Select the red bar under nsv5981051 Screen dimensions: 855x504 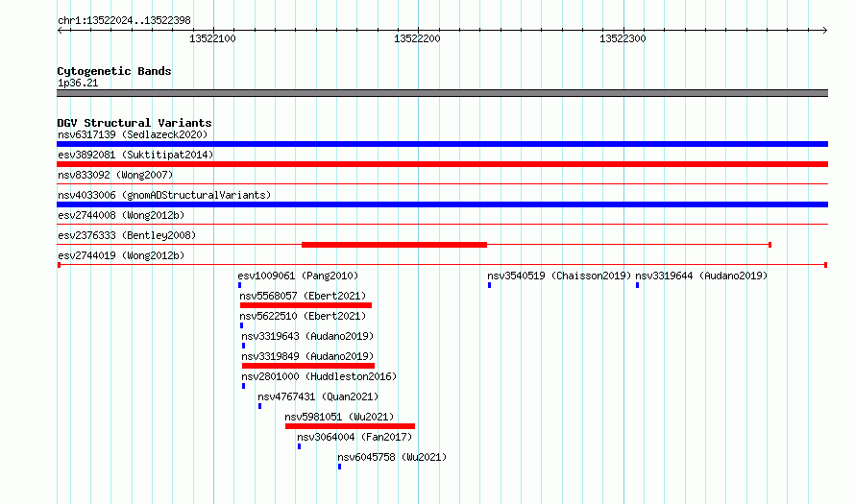click(350, 426)
